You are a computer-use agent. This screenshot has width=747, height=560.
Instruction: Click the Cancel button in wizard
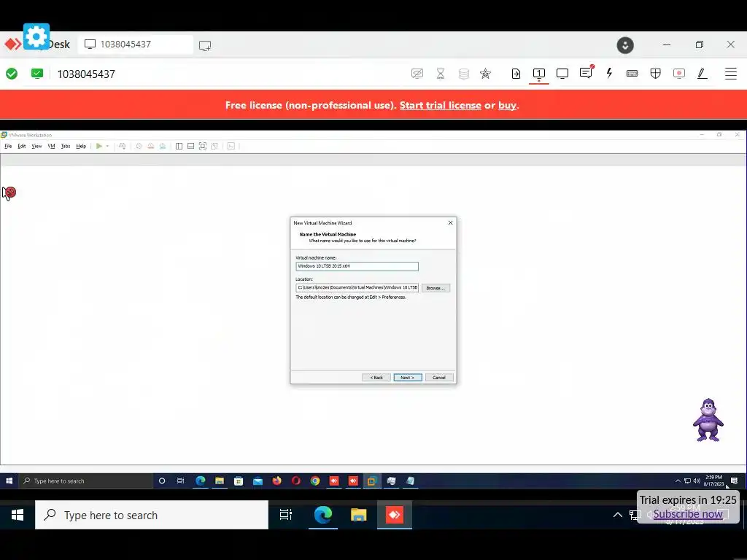coord(438,378)
